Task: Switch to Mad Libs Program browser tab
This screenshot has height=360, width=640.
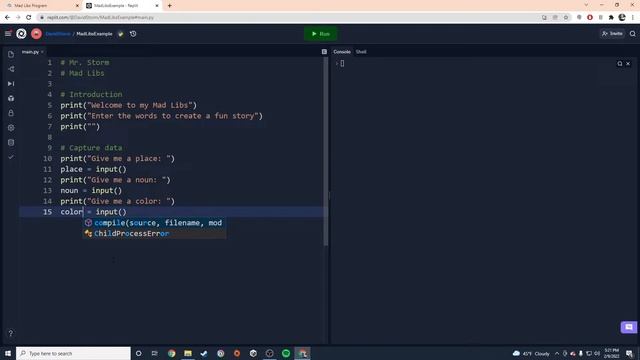Action: coord(41,6)
